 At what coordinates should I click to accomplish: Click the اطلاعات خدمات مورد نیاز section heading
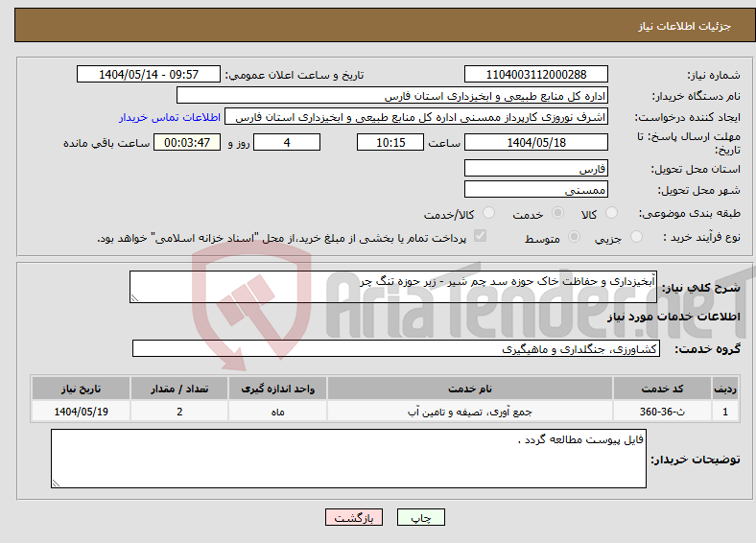click(x=673, y=317)
